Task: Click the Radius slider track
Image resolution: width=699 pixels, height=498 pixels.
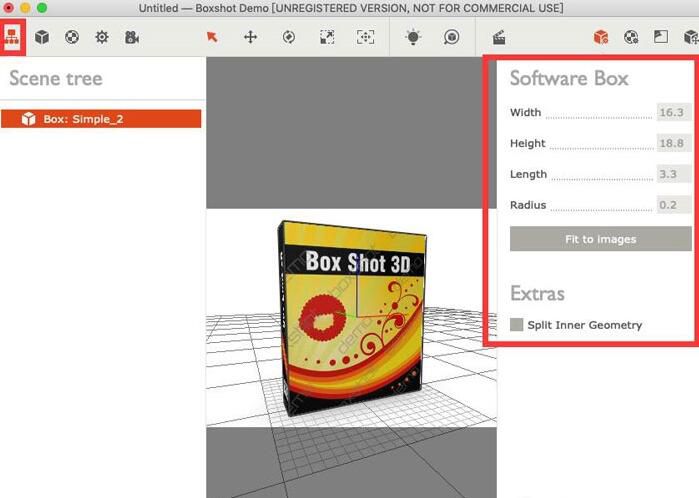Action: tap(602, 210)
